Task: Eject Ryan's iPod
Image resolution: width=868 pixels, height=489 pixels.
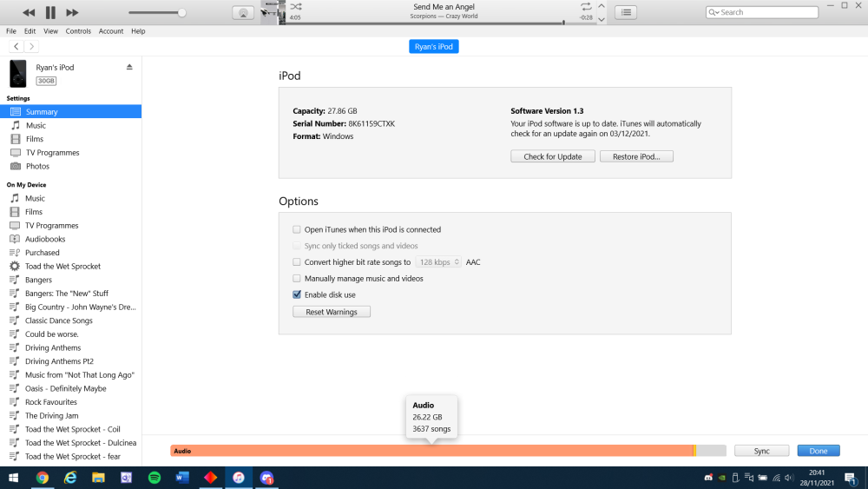Action: click(129, 67)
